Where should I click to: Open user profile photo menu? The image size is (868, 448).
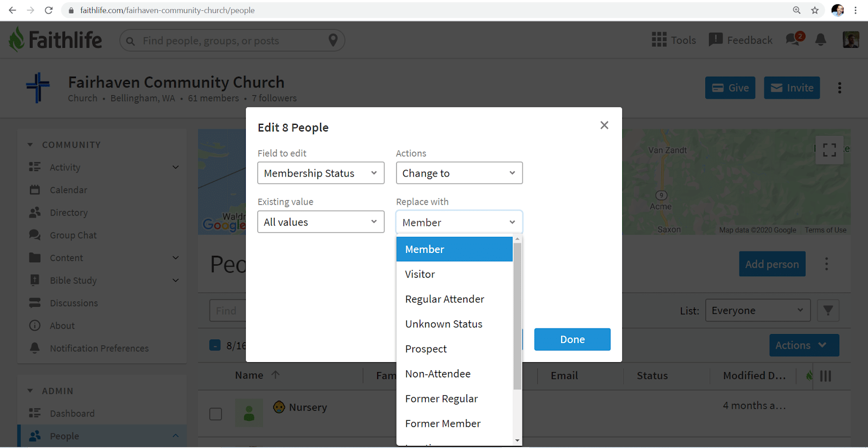coord(851,40)
